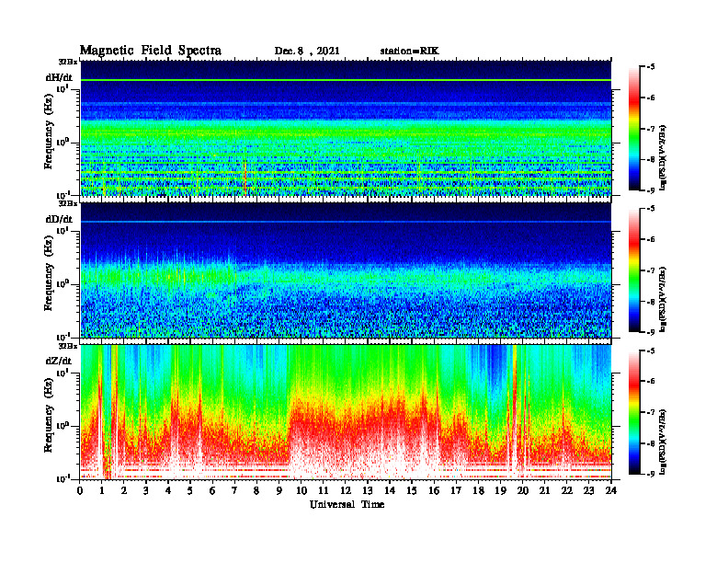Click hour 13 tick label on time axis
Viewport: 728px width, 563px height.
368,490
